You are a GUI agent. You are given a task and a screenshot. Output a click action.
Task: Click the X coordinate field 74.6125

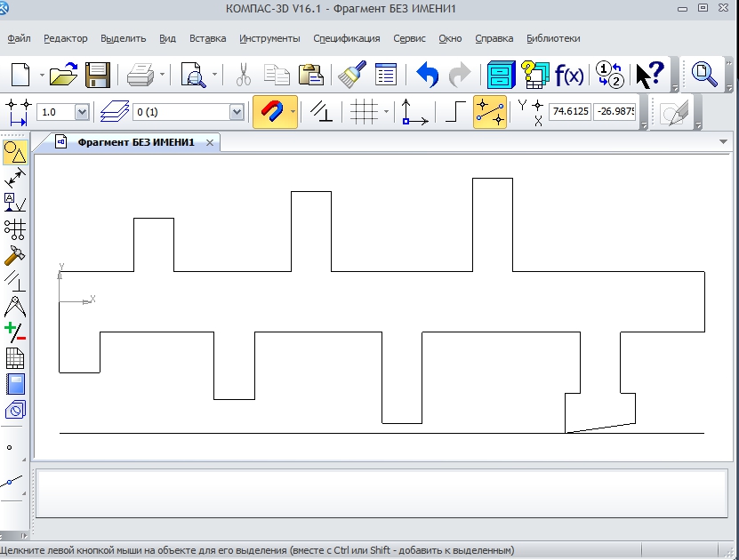point(570,112)
